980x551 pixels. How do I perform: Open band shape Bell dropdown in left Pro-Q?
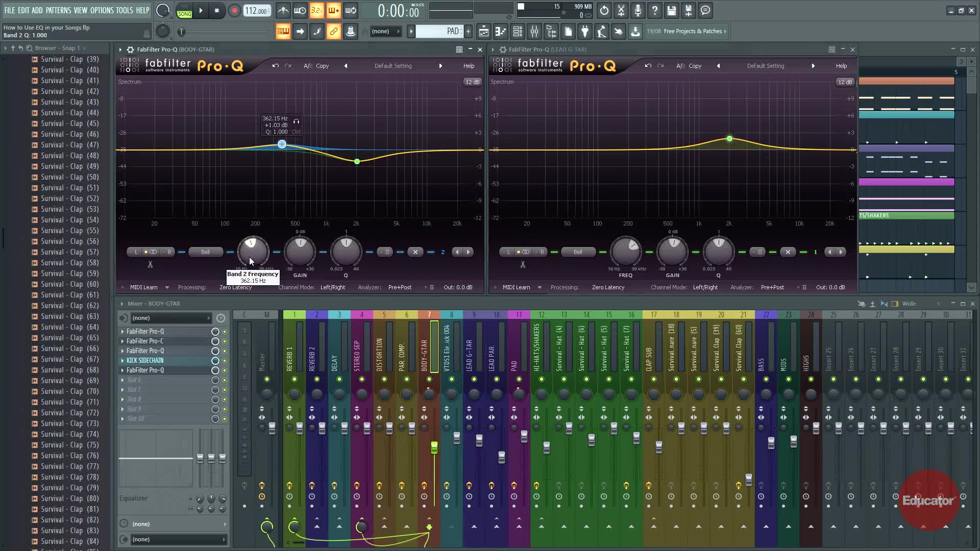point(205,252)
